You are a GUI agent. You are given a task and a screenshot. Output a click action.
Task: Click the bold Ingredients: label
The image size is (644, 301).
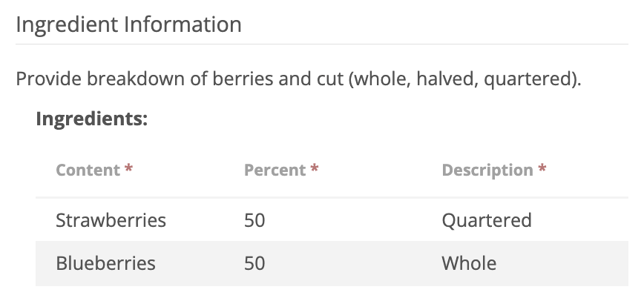[92, 118]
